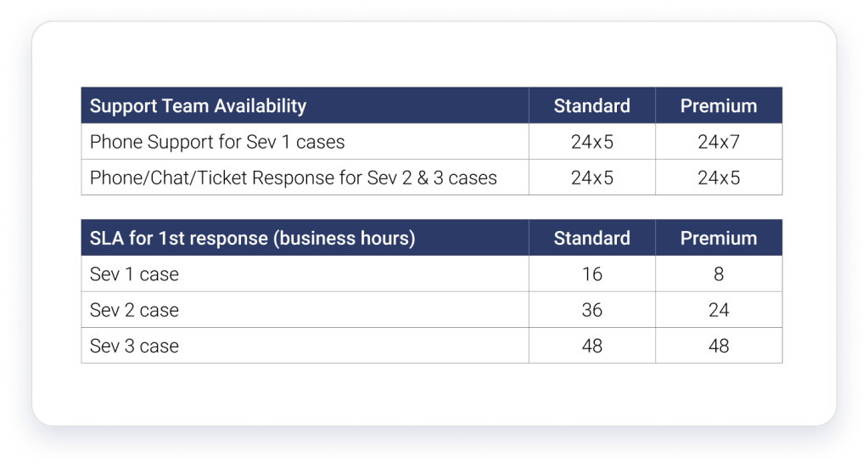Click the SLA for 1st response header
Image resolution: width=868 pixels, height=468 pixels.
coord(253,238)
